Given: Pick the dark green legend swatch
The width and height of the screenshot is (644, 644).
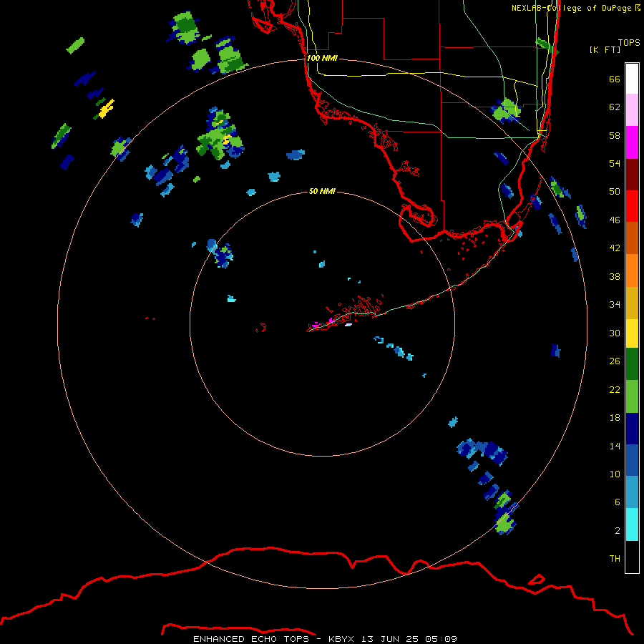Looking at the screenshot, I should (632, 364).
